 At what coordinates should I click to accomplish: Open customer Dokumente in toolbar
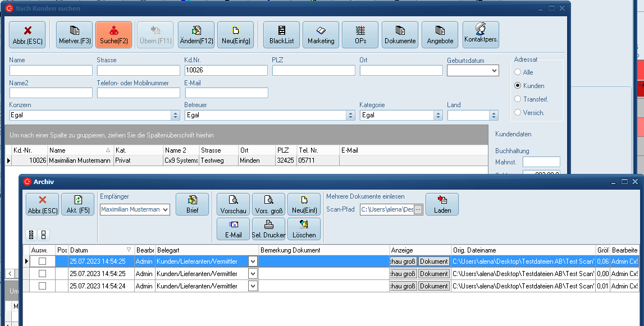click(400, 35)
